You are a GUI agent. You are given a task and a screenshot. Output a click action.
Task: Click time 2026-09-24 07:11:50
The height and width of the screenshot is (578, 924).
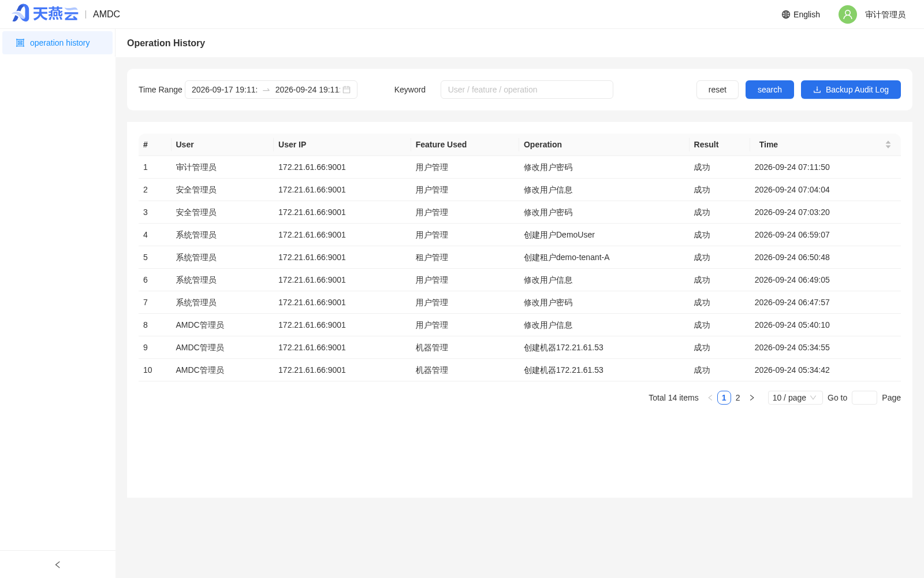pyautogui.click(x=792, y=167)
